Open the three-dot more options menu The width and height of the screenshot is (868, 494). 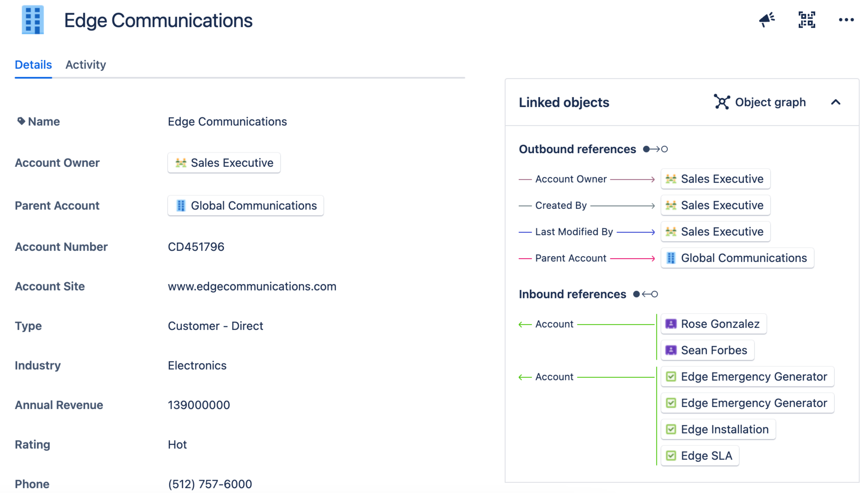(846, 19)
